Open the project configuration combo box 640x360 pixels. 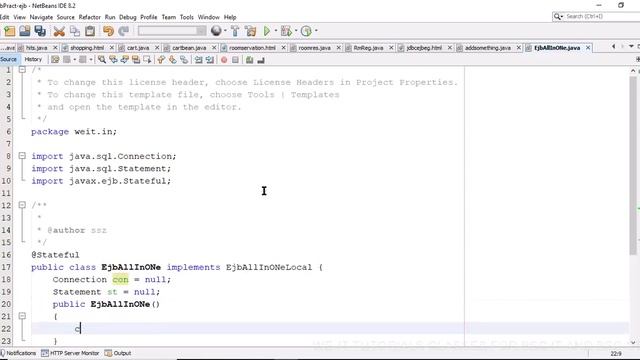172,31
